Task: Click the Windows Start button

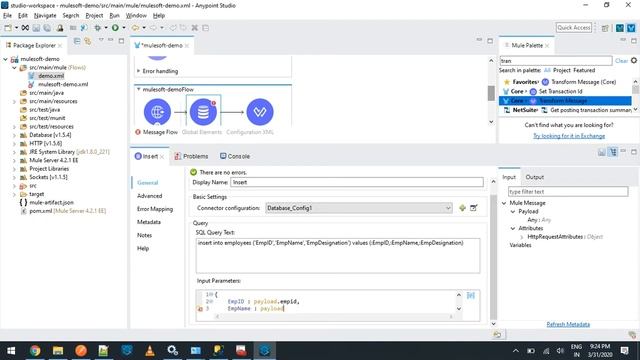Action: coord(11,351)
